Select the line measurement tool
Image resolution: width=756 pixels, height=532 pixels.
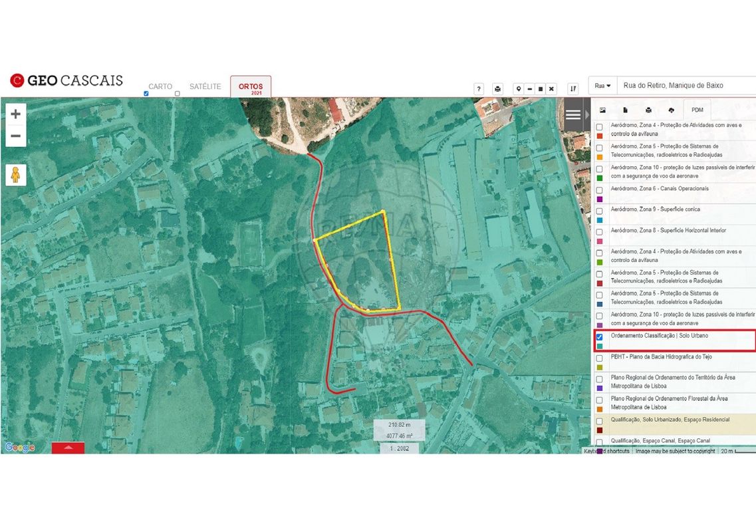(x=530, y=88)
